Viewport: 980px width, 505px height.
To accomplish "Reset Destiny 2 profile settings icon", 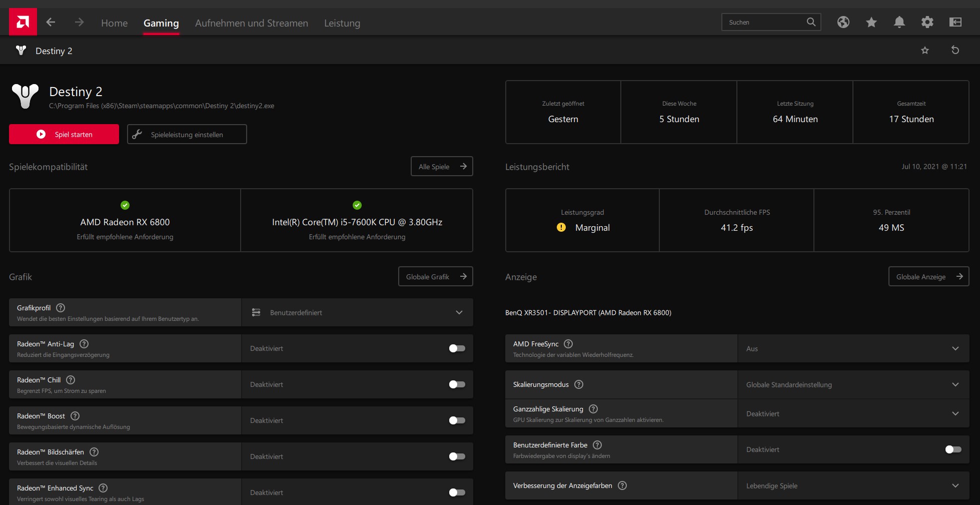I will 955,50.
